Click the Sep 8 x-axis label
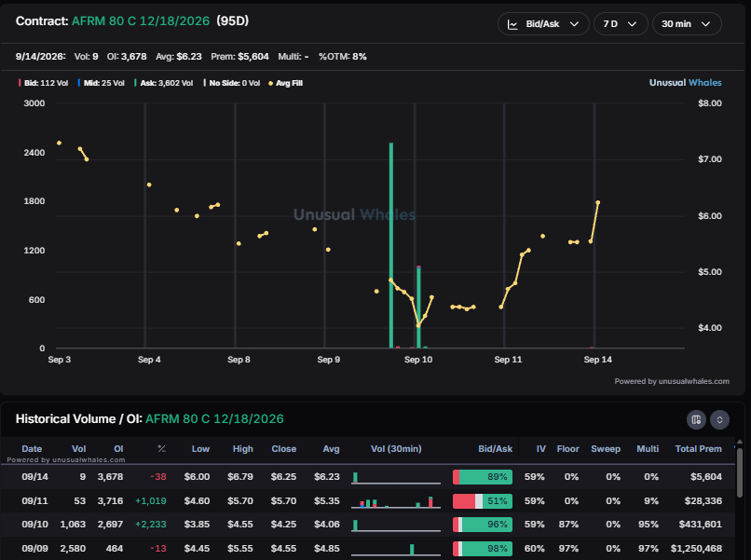Viewport: 751px width, 560px height. click(239, 360)
